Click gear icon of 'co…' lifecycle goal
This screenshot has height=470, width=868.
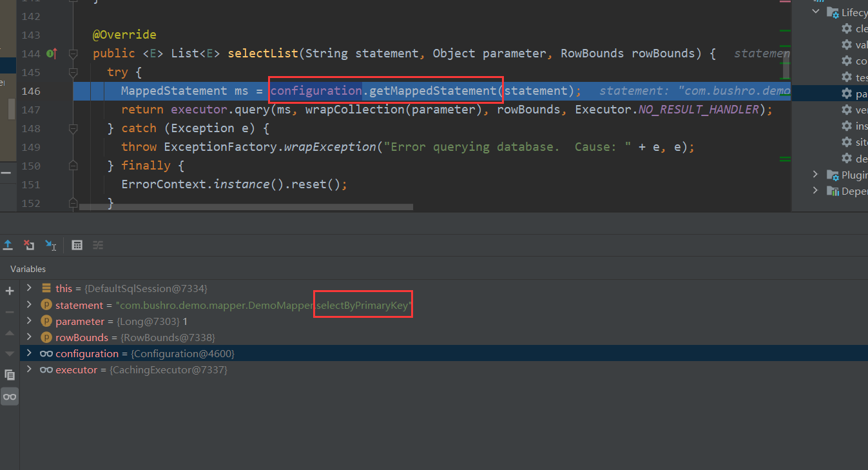pyautogui.click(x=847, y=61)
